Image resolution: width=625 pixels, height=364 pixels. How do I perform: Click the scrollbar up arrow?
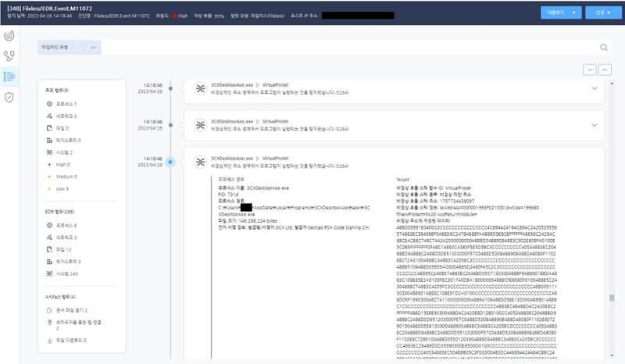coord(612,84)
